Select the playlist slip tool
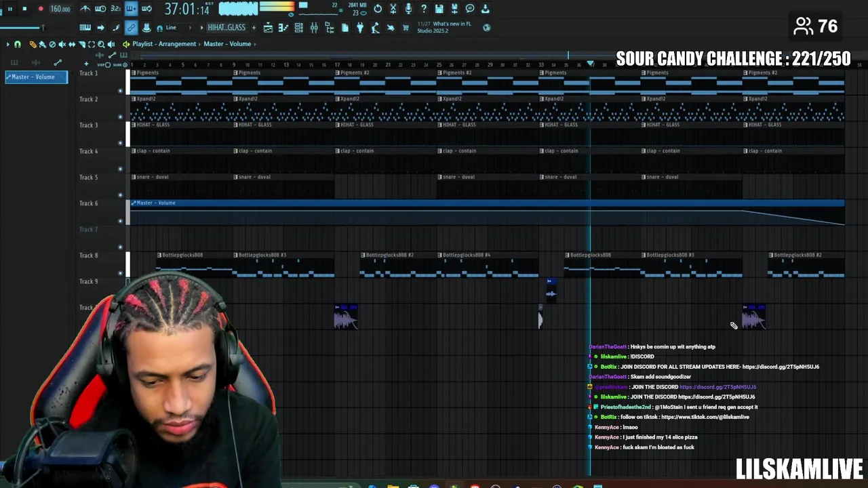The width and height of the screenshot is (868, 488). [x=72, y=44]
